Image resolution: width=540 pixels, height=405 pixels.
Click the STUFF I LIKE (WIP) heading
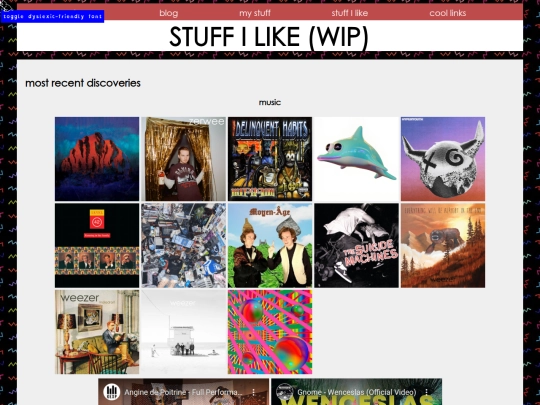pos(269,37)
